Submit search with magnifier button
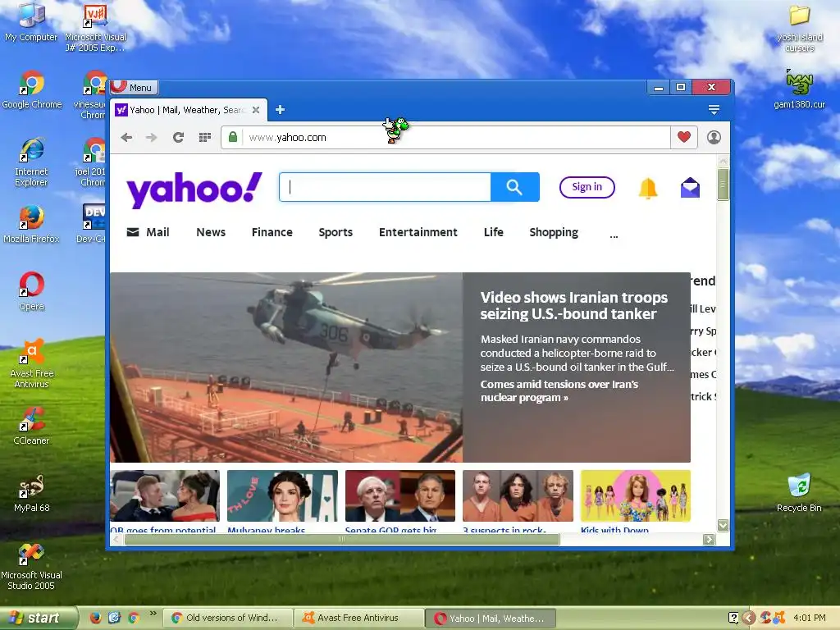 pos(515,187)
